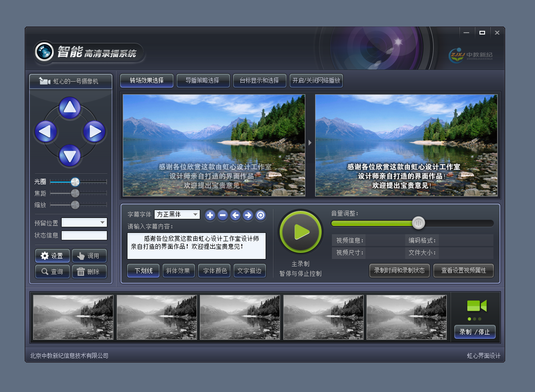
Task: Click the 视频信息 field
Action: tap(368, 240)
